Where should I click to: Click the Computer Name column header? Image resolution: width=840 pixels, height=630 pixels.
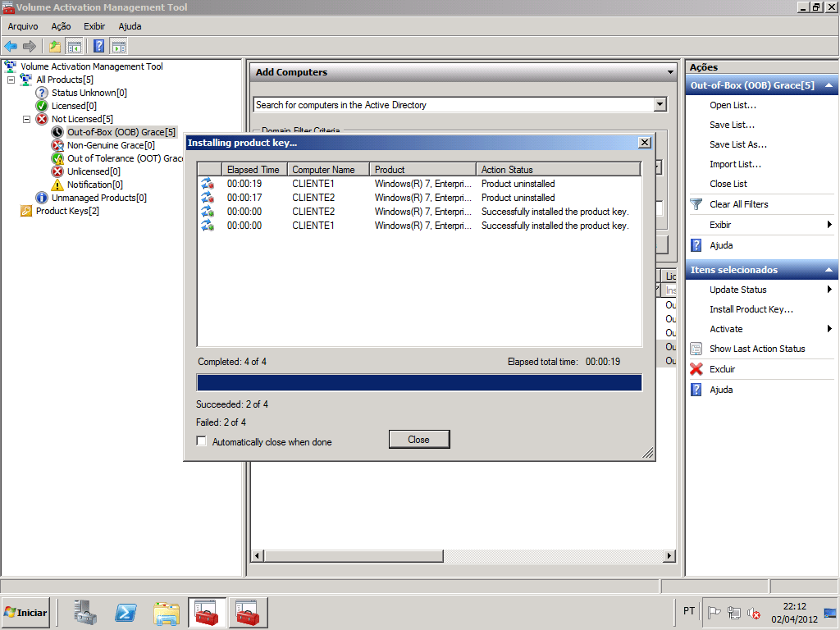point(328,169)
